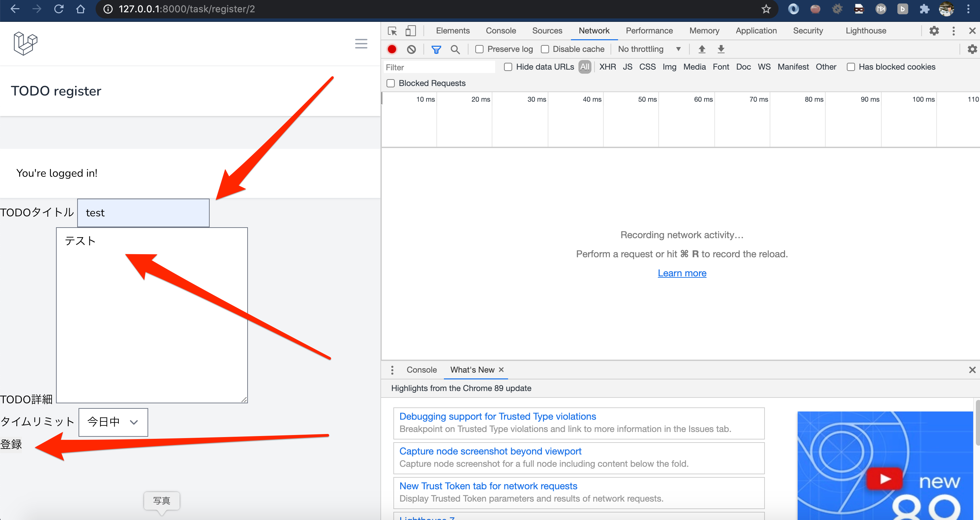980x520 pixels.
Task: Toggle the device emulation toolbar
Action: 410,31
